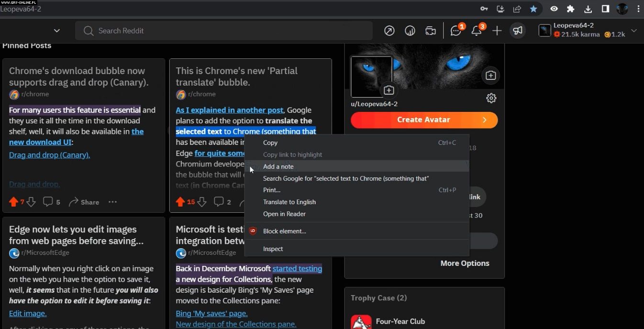Viewport: 644px width, 329px height.
Task: Open Chrome's three-dot menu
Action: click(638, 9)
